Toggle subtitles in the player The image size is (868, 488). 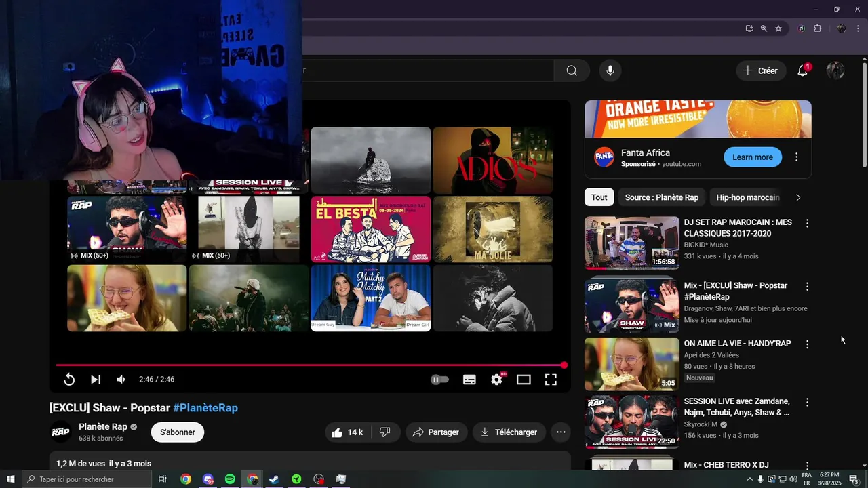pyautogui.click(x=469, y=380)
